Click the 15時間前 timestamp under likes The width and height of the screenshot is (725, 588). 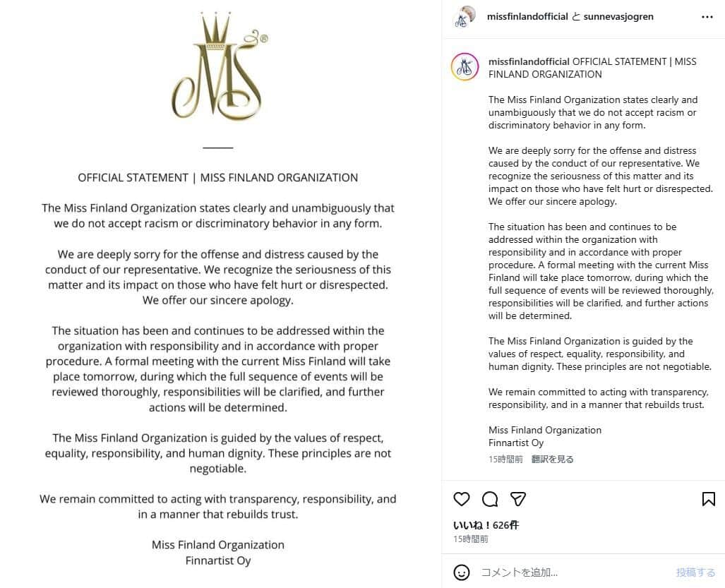(470, 539)
